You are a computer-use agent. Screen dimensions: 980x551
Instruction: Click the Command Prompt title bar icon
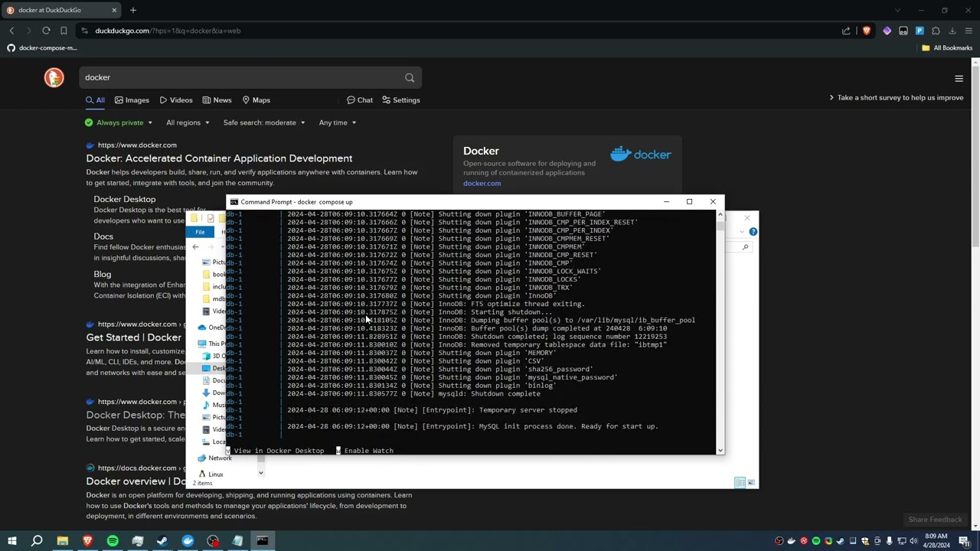[234, 202]
